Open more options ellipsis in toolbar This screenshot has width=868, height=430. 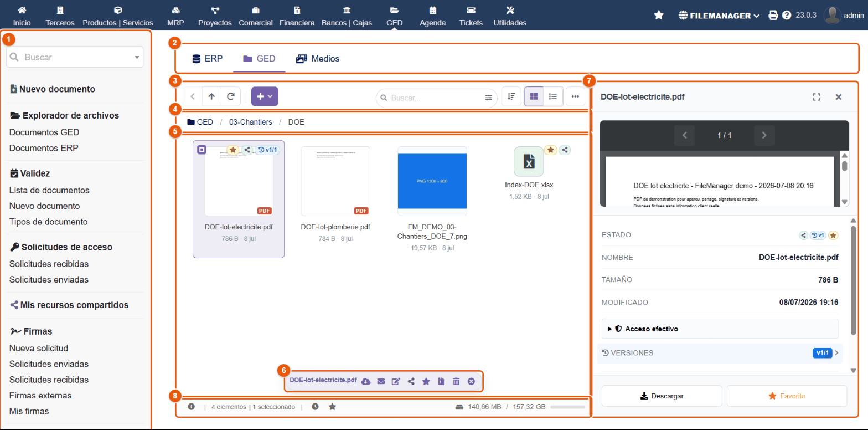575,96
